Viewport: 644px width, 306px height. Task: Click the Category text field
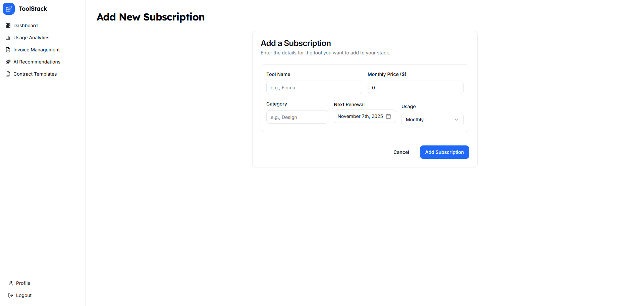point(297,117)
